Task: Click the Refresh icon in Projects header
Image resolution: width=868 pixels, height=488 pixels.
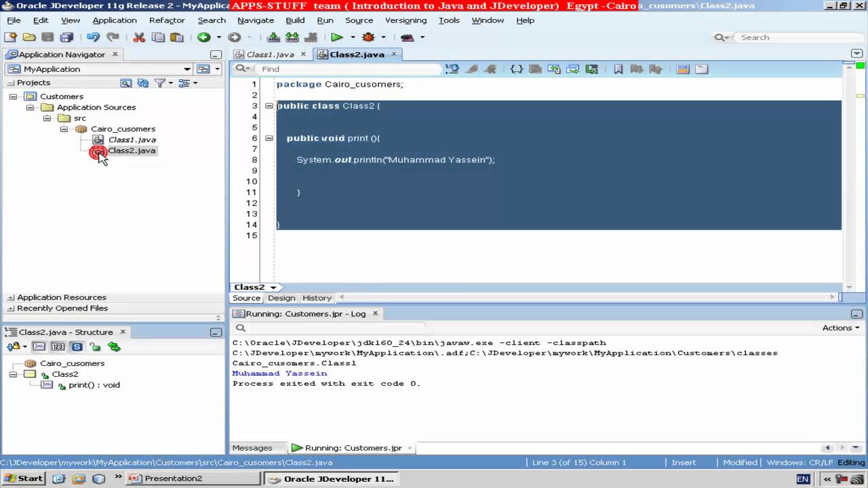Action: click(x=143, y=83)
